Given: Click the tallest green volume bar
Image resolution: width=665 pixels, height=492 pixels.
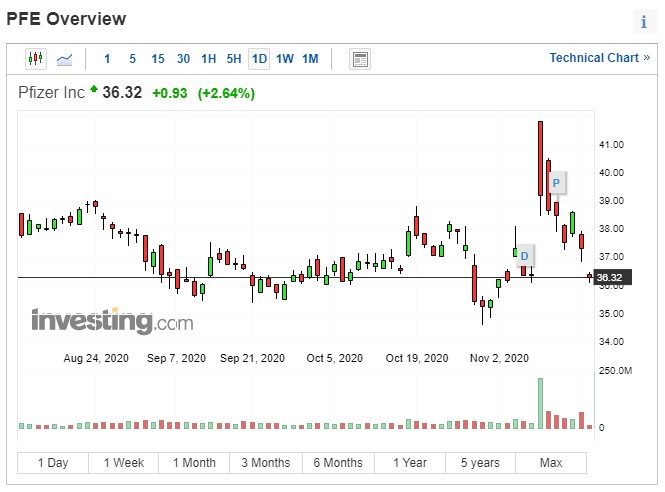Looking at the screenshot, I should [x=540, y=403].
